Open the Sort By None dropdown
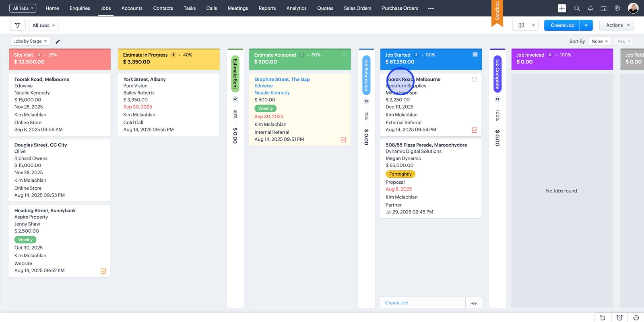 tap(599, 41)
